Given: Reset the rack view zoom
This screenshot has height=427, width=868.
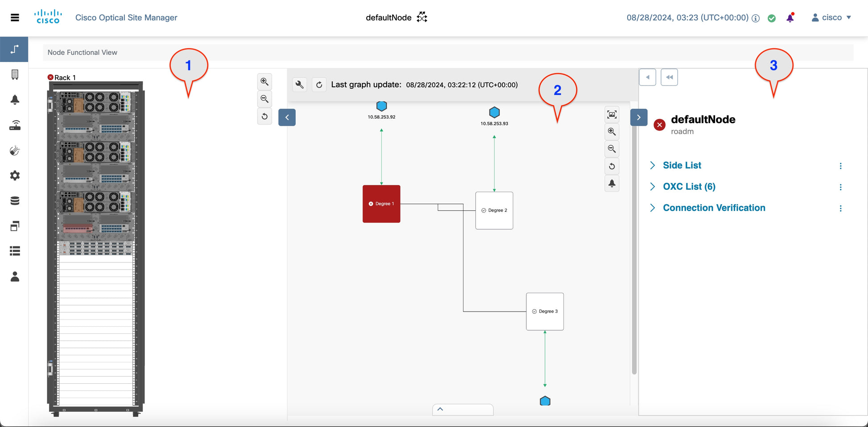Looking at the screenshot, I should [265, 116].
